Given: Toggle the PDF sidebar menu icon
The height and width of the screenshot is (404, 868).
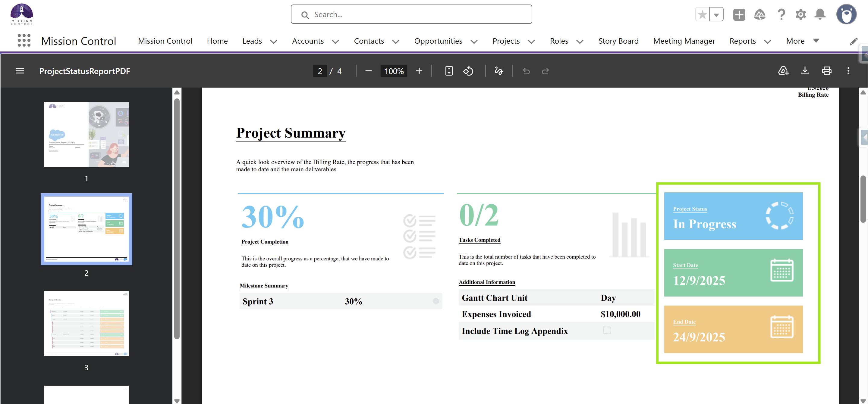Looking at the screenshot, I should coord(20,71).
